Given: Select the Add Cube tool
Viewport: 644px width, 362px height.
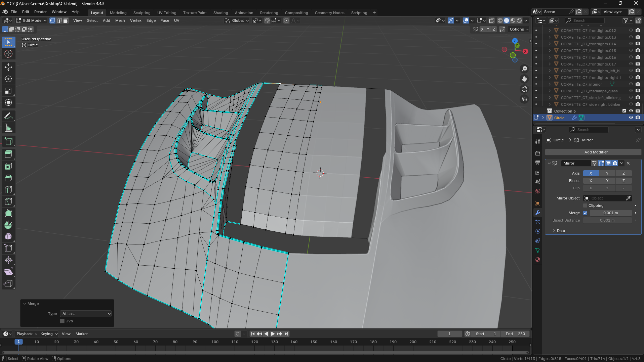Looking at the screenshot, I should tap(8, 141).
